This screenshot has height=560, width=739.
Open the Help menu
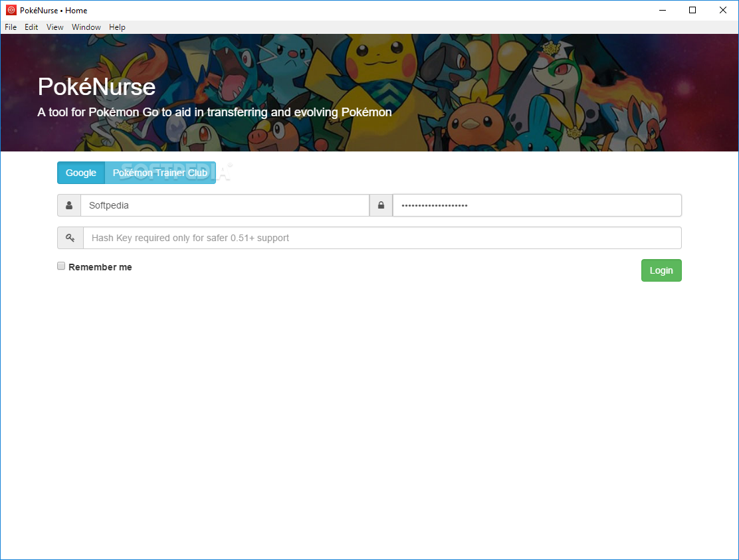point(117,27)
